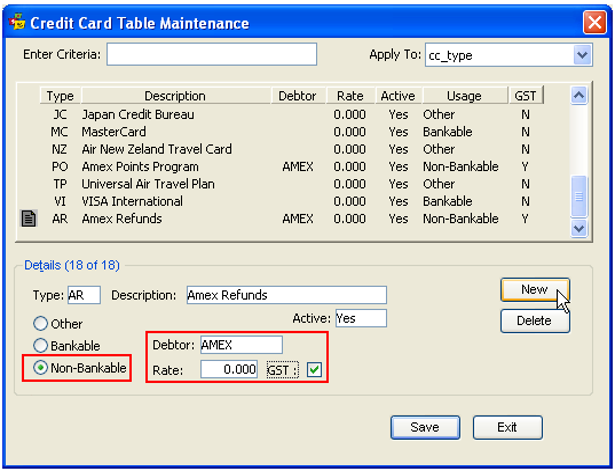Toggle the GST checkbox

click(x=314, y=370)
